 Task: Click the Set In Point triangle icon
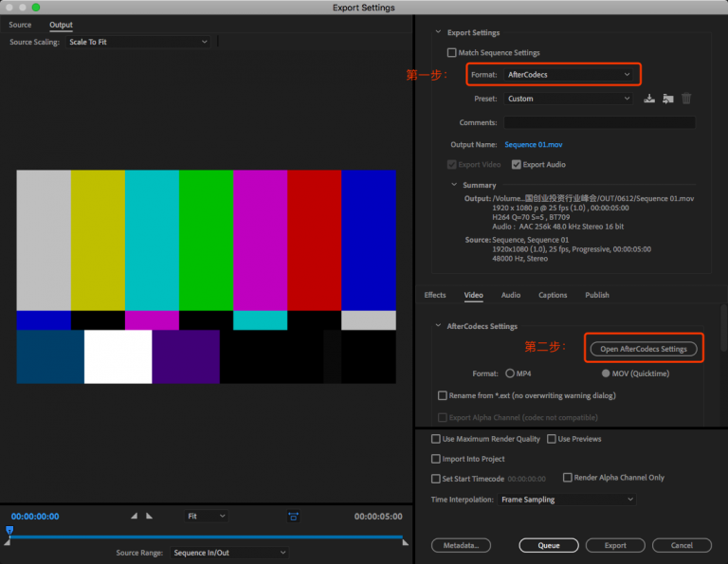point(135,516)
